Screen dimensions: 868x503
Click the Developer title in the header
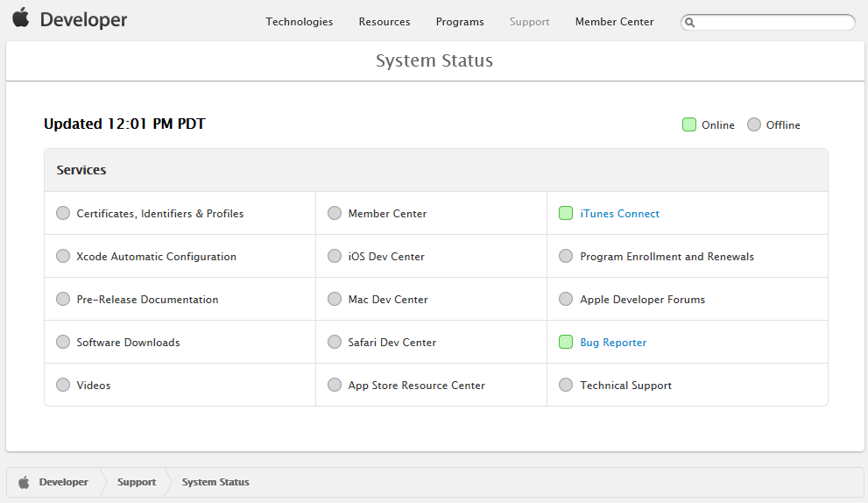point(83,20)
